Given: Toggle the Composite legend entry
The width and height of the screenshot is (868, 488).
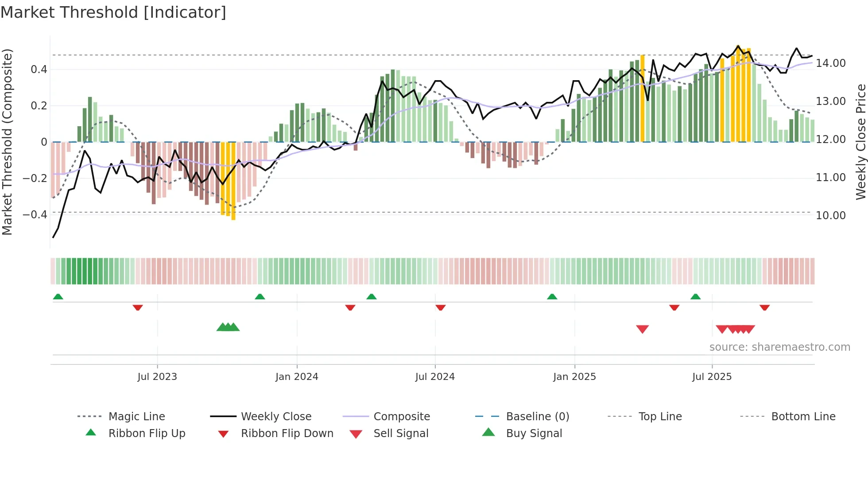Looking at the screenshot, I should pyautogui.click(x=401, y=417).
